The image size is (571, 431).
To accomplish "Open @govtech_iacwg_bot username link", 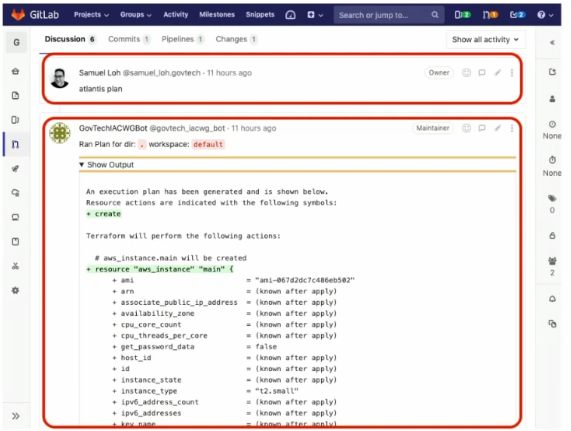I will pyautogui.click(x=187, y=128).
